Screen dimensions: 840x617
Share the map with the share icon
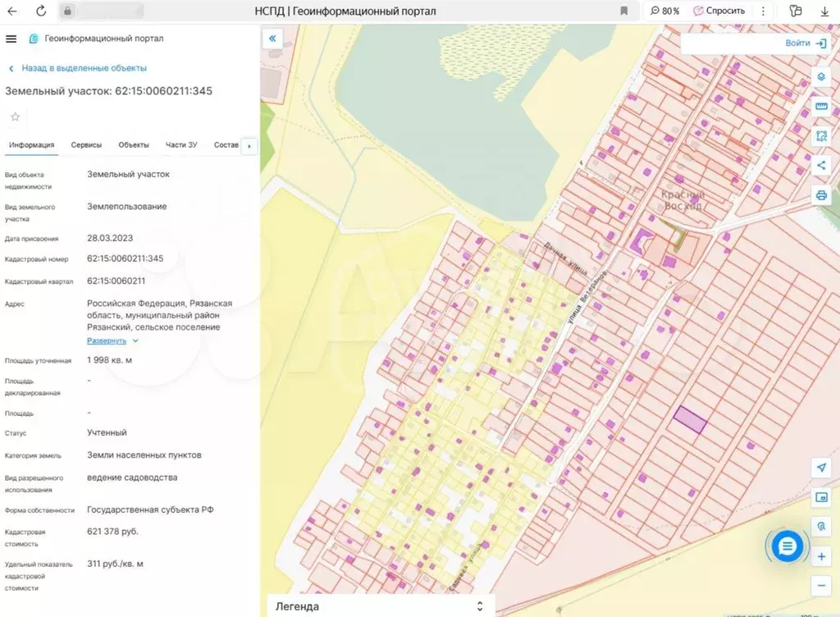pyautogui.click(x=821, y=166)
